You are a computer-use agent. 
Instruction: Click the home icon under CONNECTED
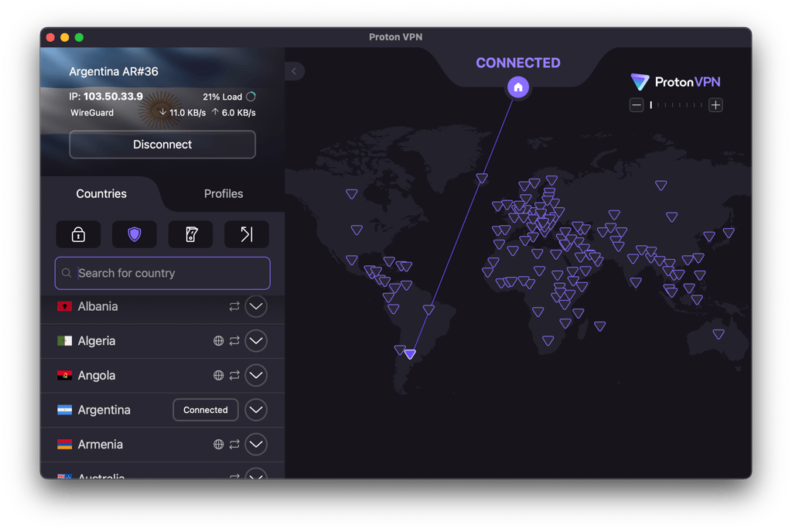point(518,87)
